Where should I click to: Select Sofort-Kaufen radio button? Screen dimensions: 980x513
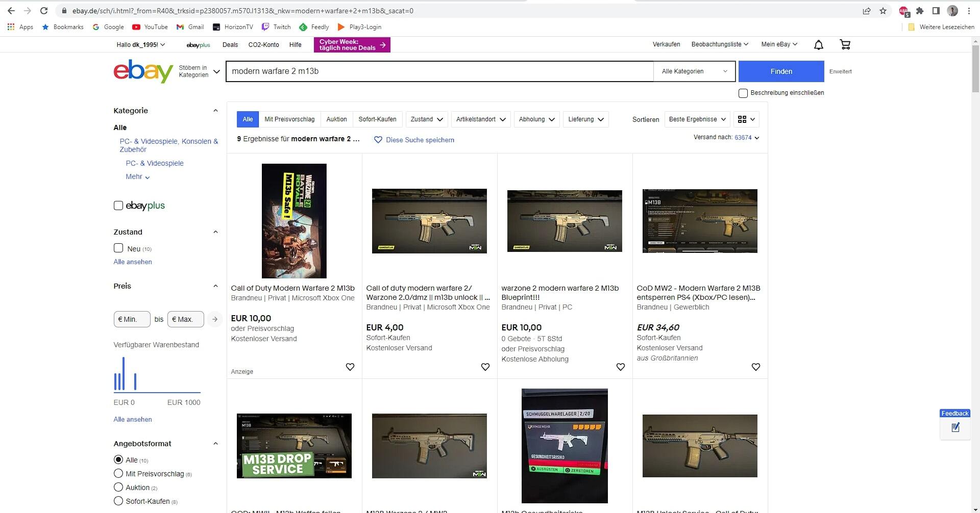(x=118, y=501)
